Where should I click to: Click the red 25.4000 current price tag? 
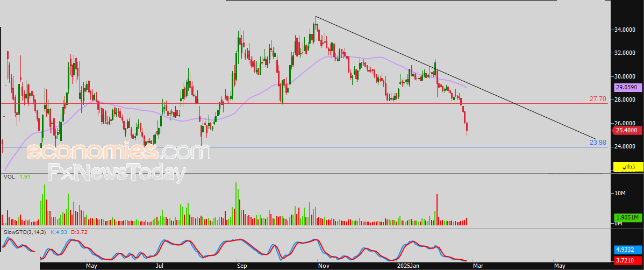point(627,130)
